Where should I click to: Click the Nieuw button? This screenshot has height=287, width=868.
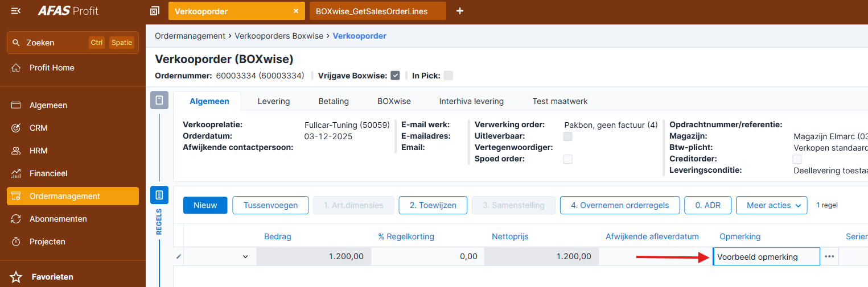pos(205,205)
